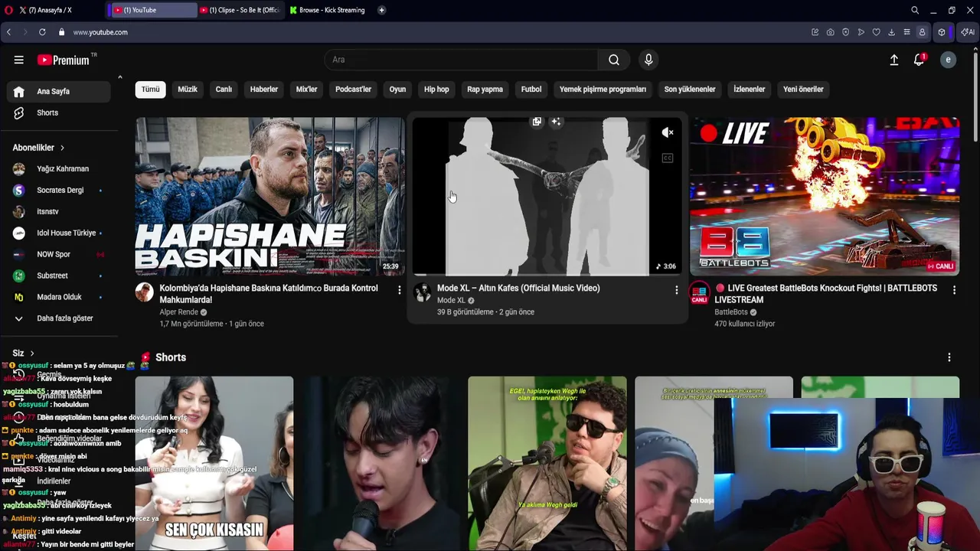Select the Haberler filter chip

264,90
